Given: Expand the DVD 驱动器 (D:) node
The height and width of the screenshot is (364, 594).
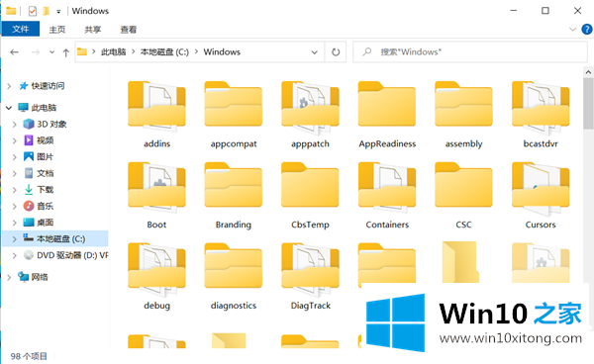Looking at the screenshot, I should coord(15,256).
